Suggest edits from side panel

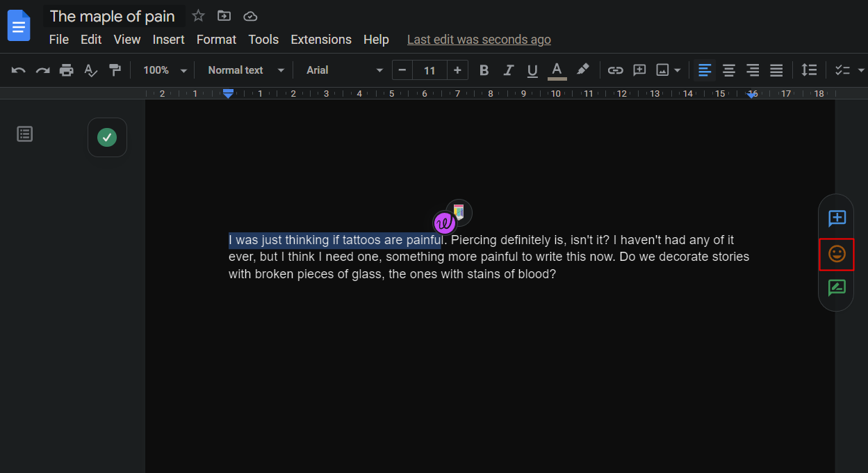point(837,287)
